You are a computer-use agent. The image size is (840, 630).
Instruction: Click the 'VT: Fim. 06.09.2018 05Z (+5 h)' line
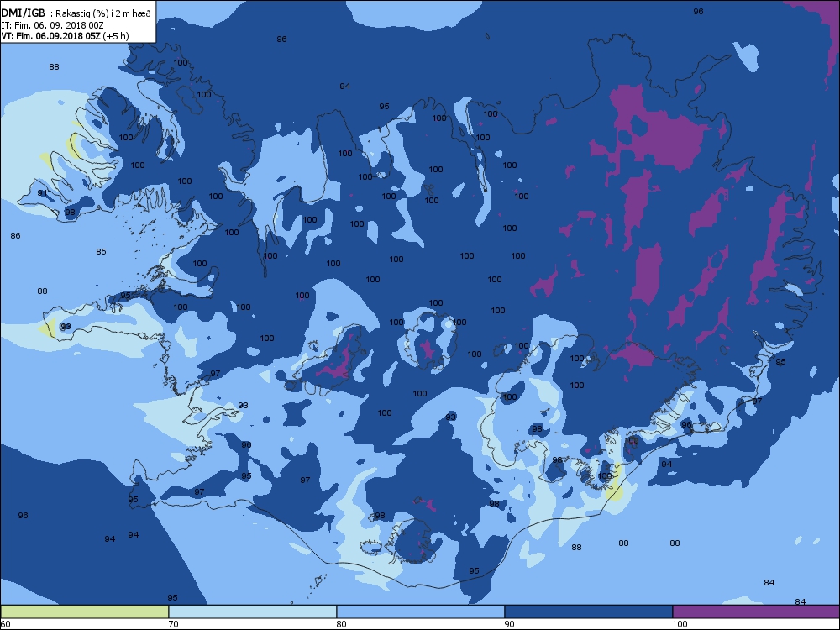(65, 36)
